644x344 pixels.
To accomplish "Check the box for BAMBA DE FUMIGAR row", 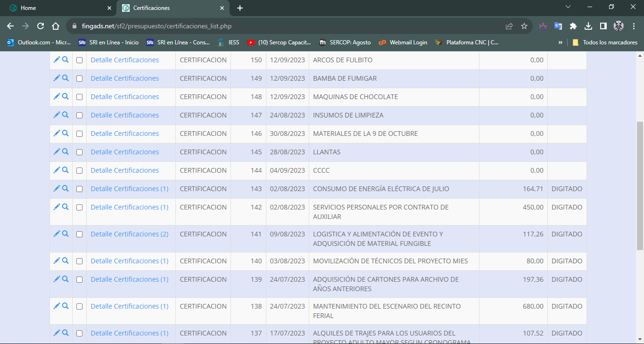I will coord(79,78).
